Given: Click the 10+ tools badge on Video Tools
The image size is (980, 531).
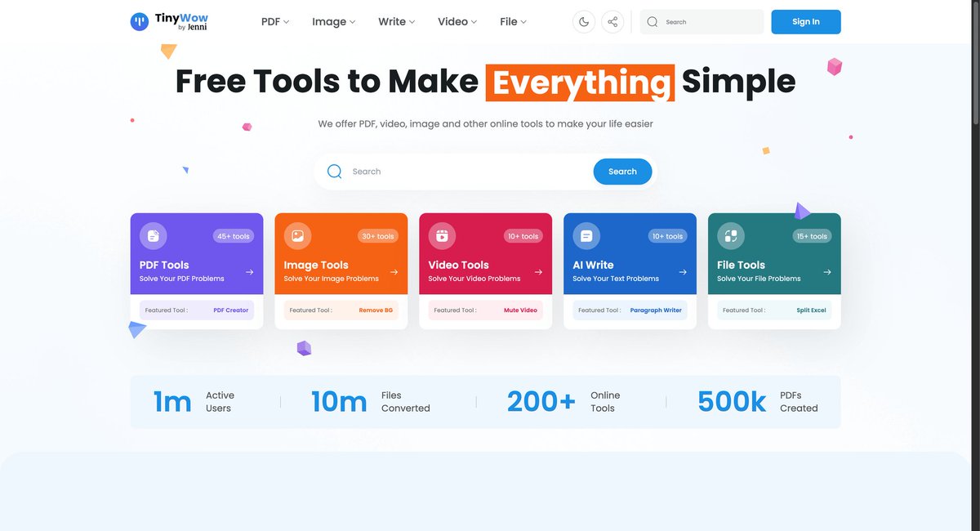Looking at the screenshot, I should coord(523,236).
